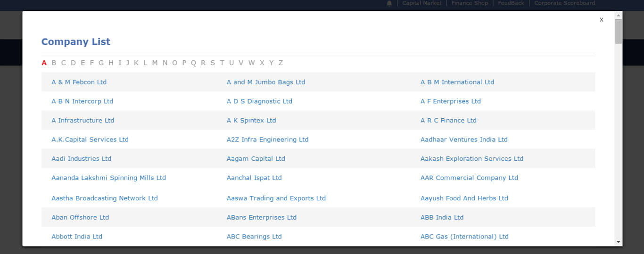644x254 pixels.
Task: Open Corporate Scoreboard link in top bar
Action: click(564, 3)
